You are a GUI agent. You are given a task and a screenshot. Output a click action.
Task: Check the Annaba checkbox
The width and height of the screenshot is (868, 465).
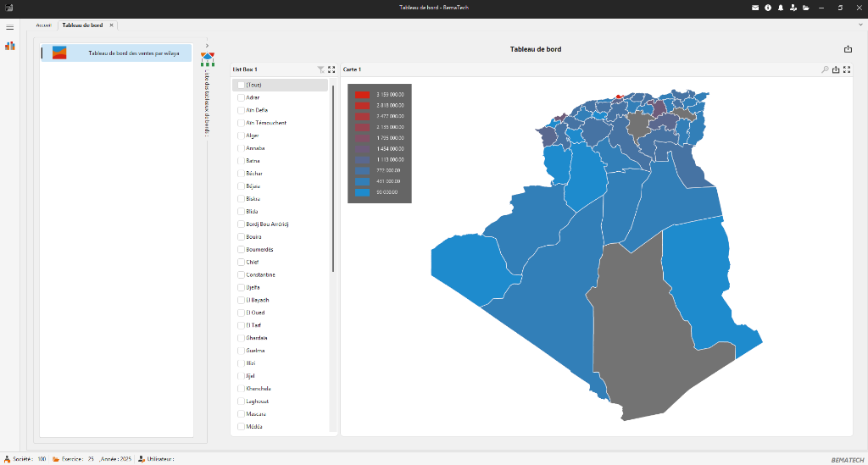click(x=241, y=148)
